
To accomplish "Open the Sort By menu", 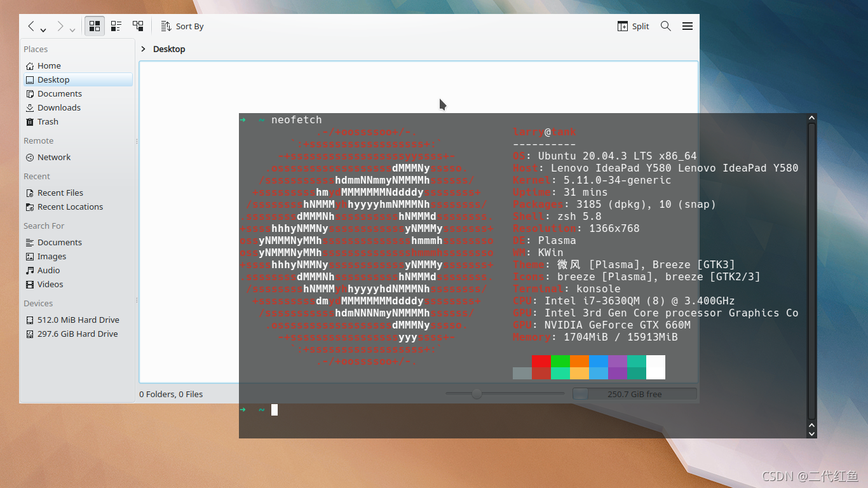I will (182, 26).
